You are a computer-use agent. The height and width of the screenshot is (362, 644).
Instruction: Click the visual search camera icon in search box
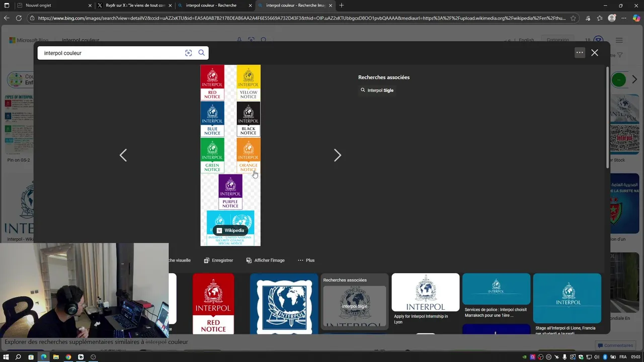point(189,53)
